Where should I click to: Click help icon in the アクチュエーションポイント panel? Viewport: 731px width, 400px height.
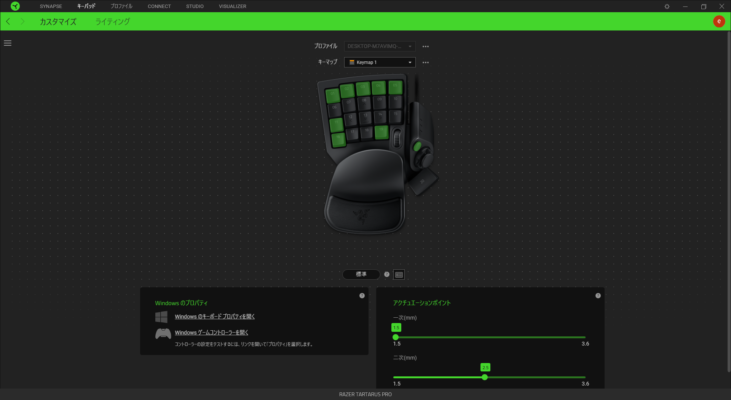tap(598, 296)
